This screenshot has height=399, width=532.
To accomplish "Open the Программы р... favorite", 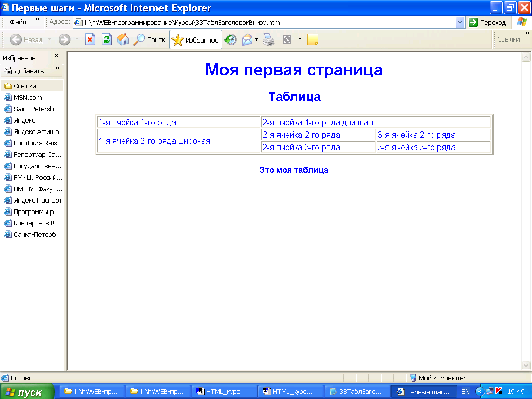I will 32,212.
